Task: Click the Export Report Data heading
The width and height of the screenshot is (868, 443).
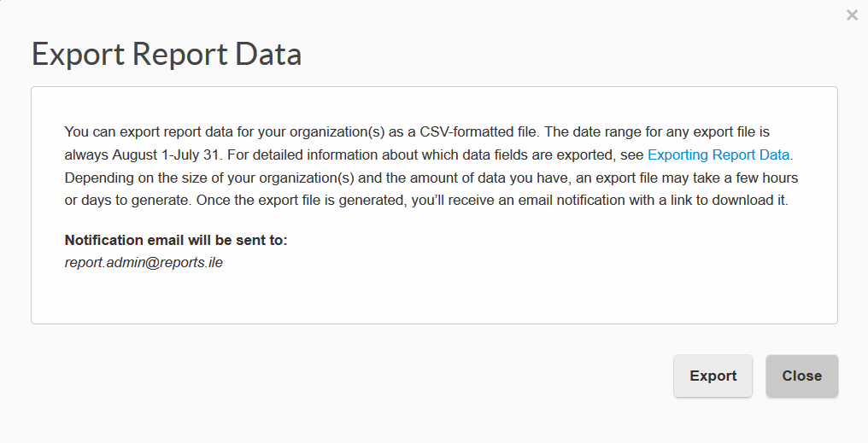Action: click(167, 54)
